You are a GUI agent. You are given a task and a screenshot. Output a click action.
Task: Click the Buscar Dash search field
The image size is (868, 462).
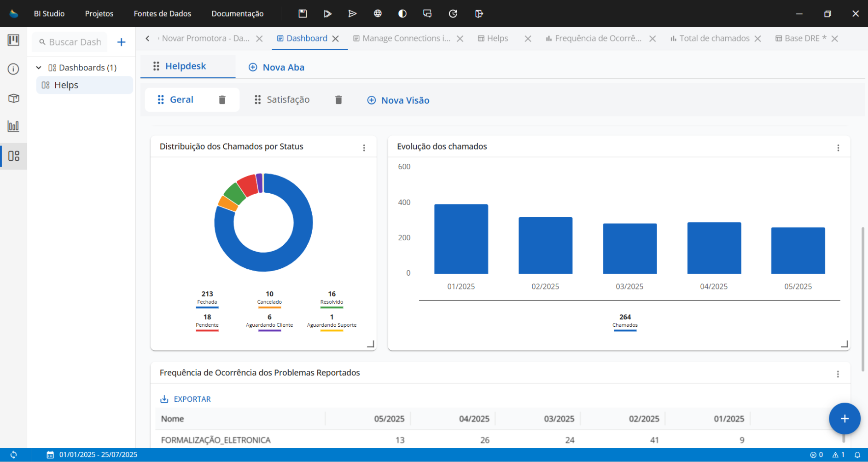75,42
